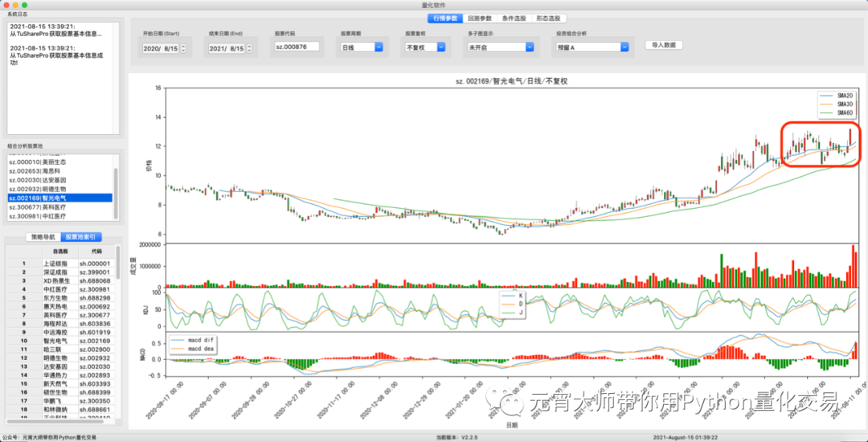868x442 pixels.
Task: Select the 股票池索引 tab
Action: pyautogui.click(x=81, y=237)
